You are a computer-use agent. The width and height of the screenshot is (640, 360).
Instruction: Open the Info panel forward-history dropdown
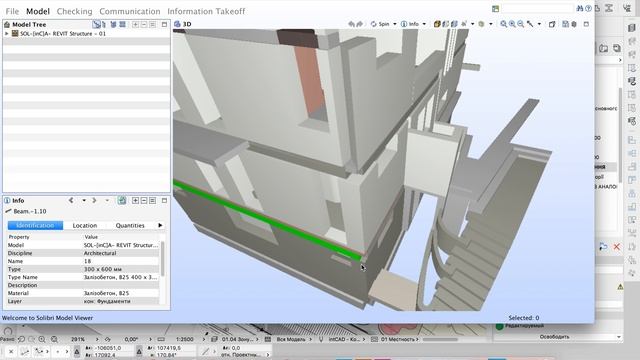[107, 200]
